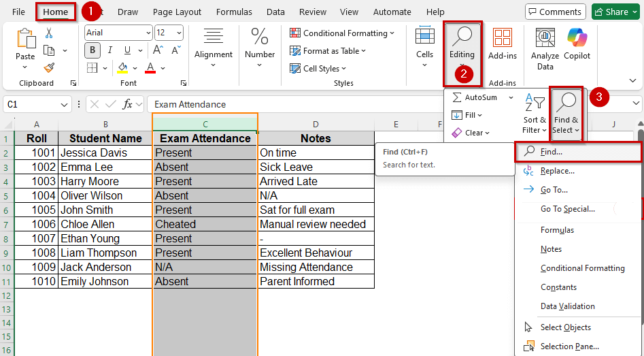Click the Format Painter brush icon
Image resolution: width=644 pixels, height=356 pixels.
point(49,67)
